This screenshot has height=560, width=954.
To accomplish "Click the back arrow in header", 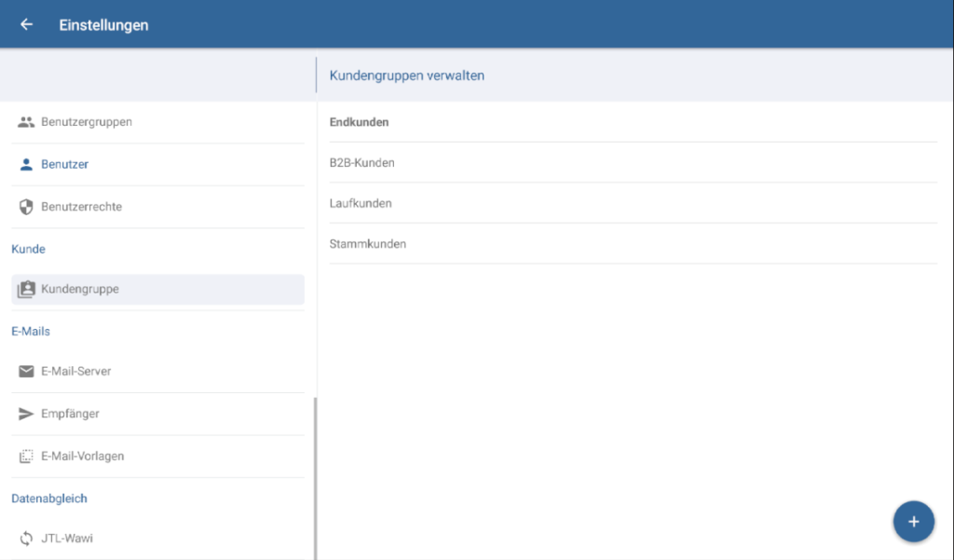I will pos(26,25).
